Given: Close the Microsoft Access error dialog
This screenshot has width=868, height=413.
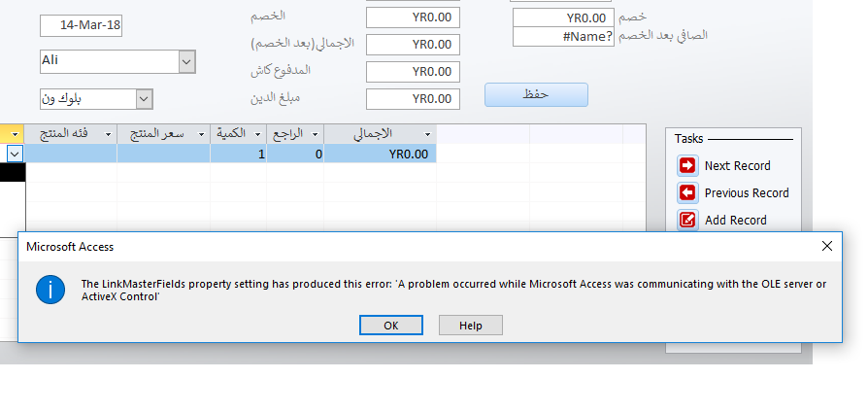Looking at the screenshot, I should [826, 246].
